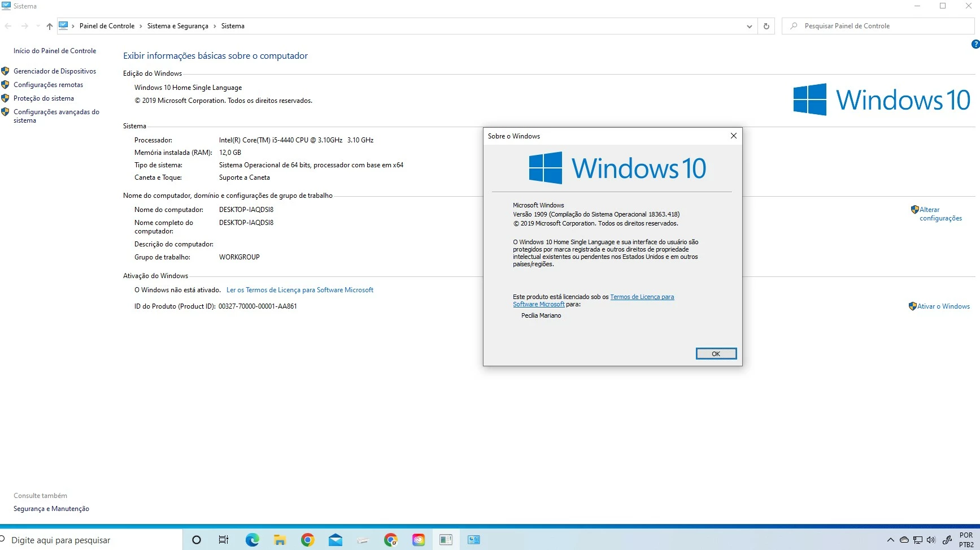
Task: Click shield icon next to Alterar configurações
Action: pos(915,210)
